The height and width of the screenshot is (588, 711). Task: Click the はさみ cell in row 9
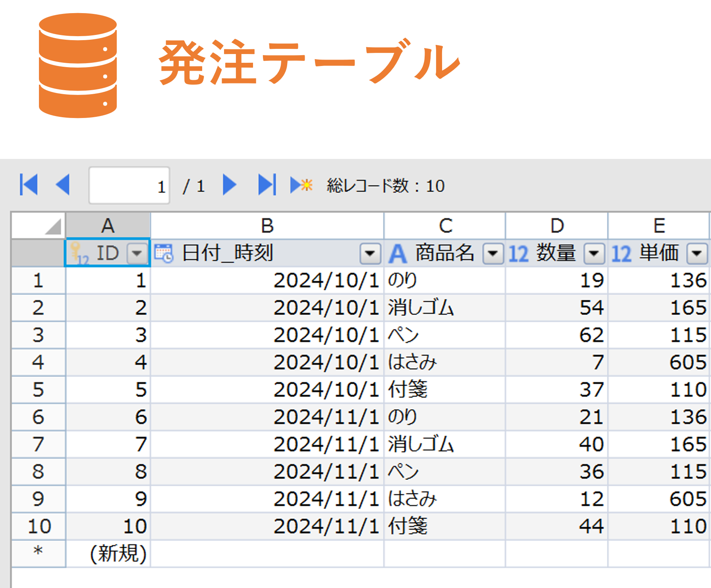point(445,499)
